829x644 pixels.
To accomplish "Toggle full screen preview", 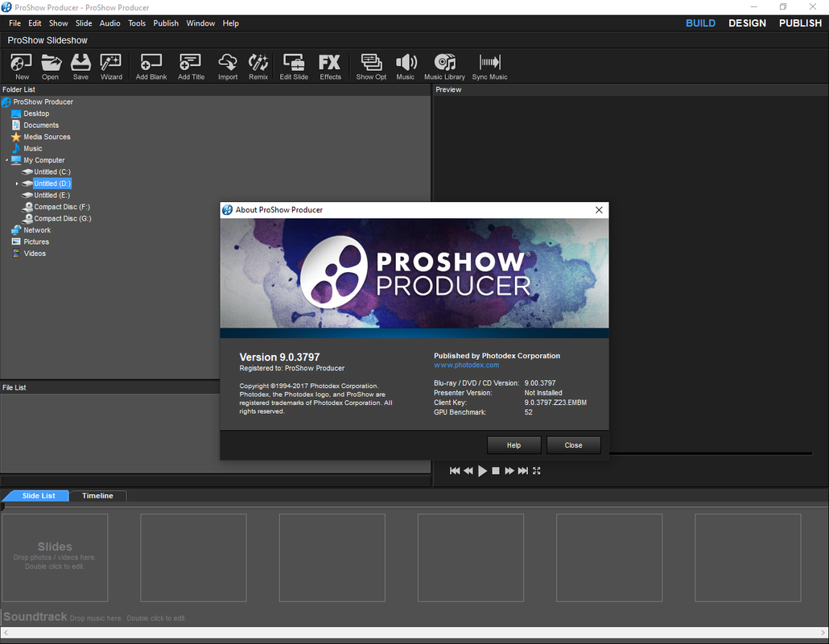I will coord(537,471).
